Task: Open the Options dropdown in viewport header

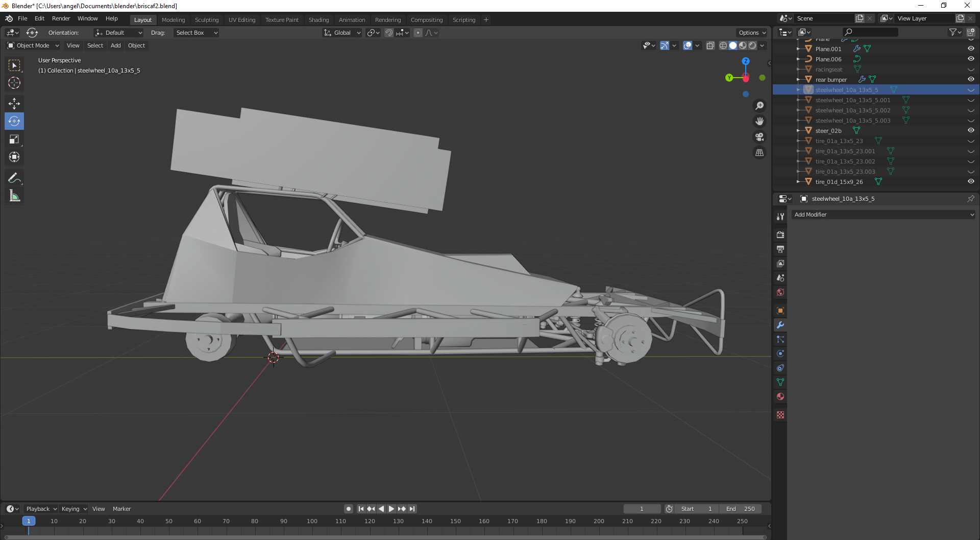Action: click(x=752, y=33)
